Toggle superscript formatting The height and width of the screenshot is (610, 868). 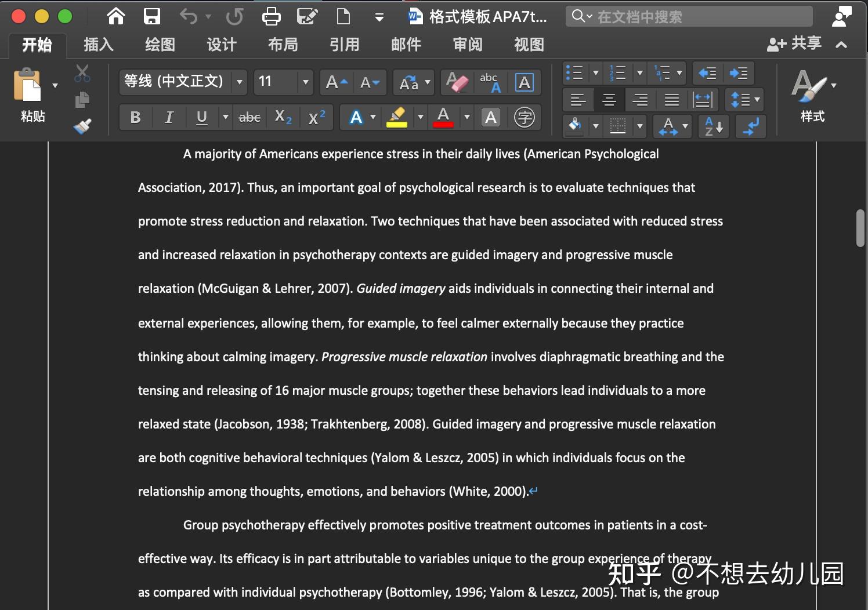[317, 117]
